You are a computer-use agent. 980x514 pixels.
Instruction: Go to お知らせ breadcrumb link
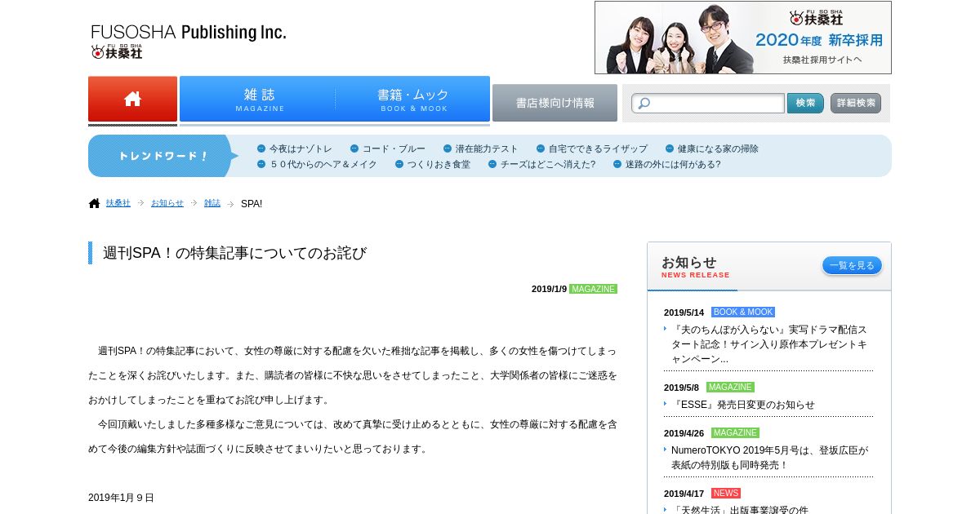coord(167,203)
